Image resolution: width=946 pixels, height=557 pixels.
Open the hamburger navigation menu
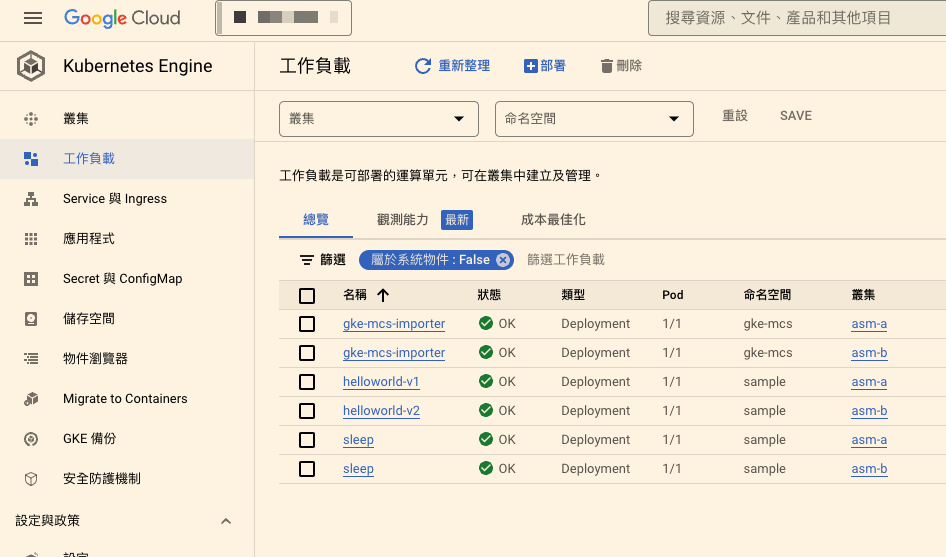tap(33, 18)
